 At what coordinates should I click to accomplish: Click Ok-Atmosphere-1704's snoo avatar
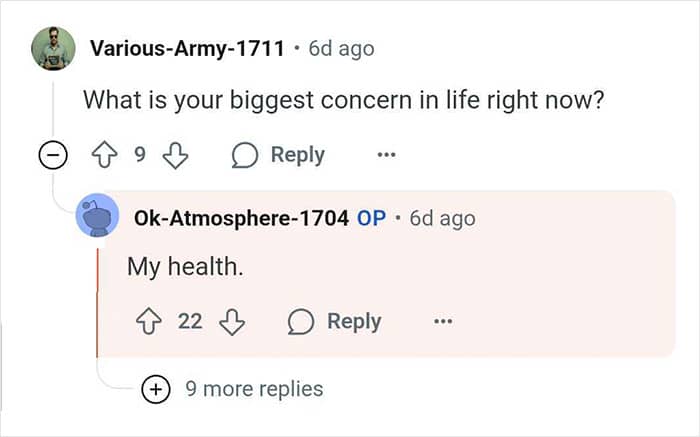[x=98, y=215]
